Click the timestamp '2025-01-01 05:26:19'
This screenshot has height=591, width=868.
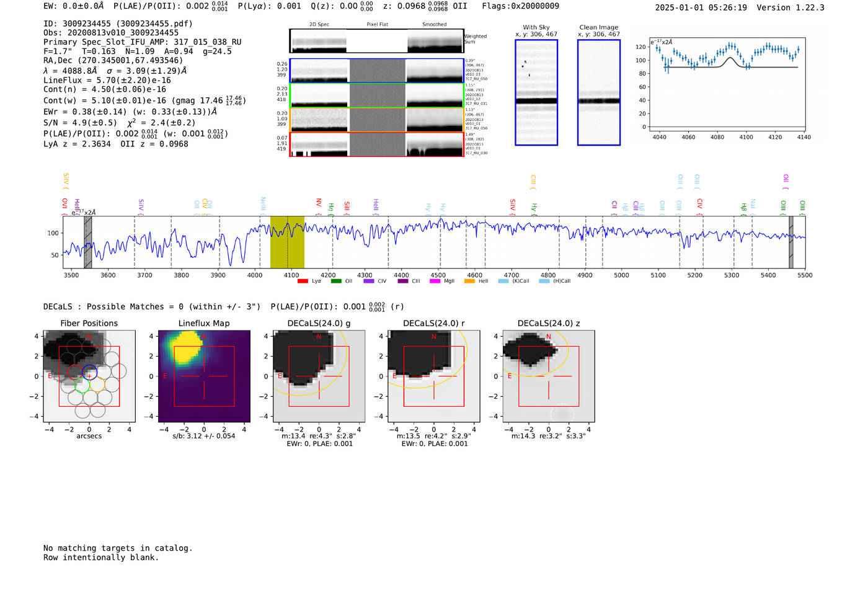[701, 7]
